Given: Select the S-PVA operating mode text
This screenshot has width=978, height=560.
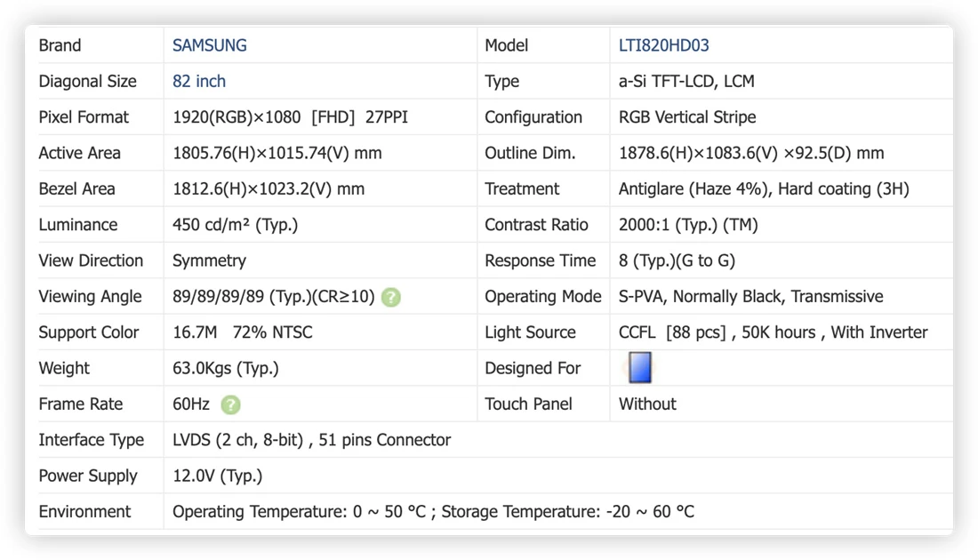Looking at the screenshot, I should (x=750, y=296).
